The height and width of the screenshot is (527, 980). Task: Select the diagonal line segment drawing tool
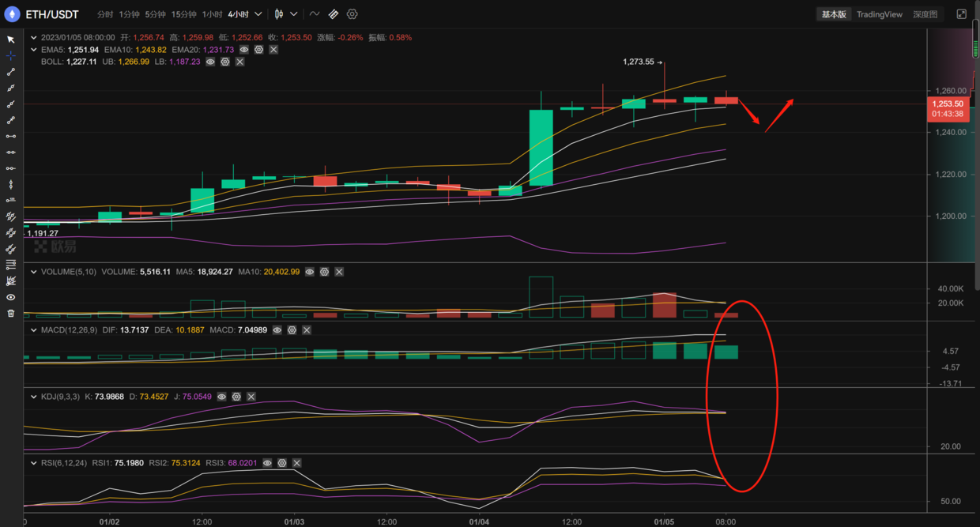click(11, 72)
